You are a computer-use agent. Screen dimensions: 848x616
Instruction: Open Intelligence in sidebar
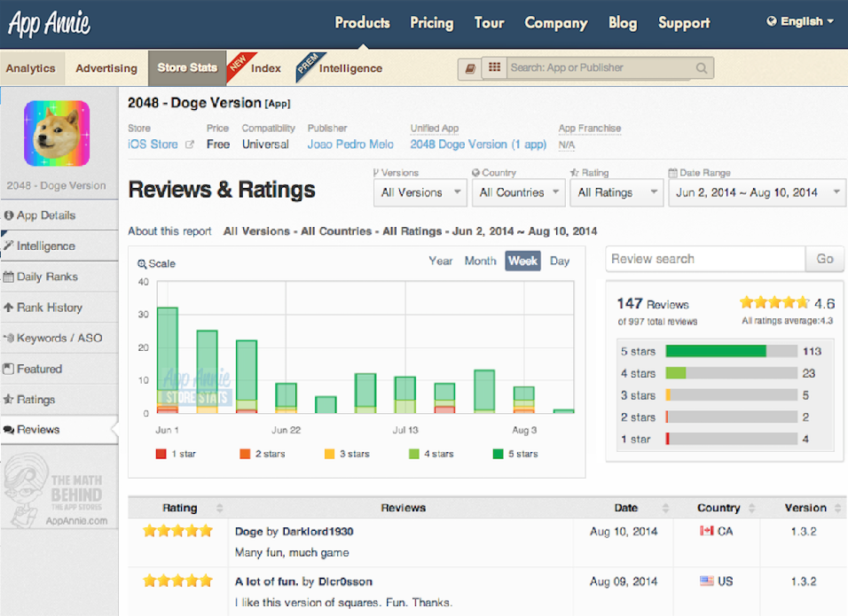(x=59, y=246)
